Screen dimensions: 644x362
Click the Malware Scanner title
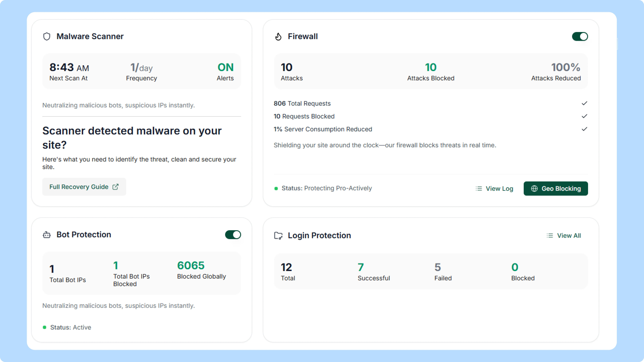click(x=90, y=36)
